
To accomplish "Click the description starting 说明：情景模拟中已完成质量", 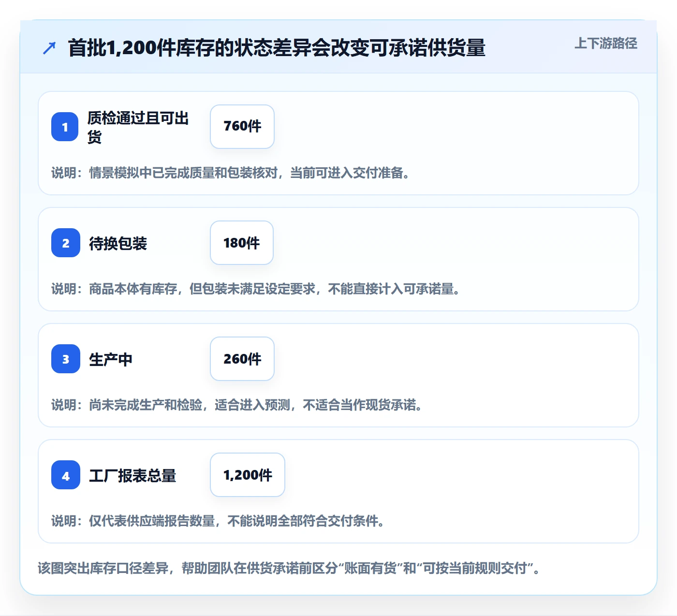I will pyautogui.click(x=231, y=173).
